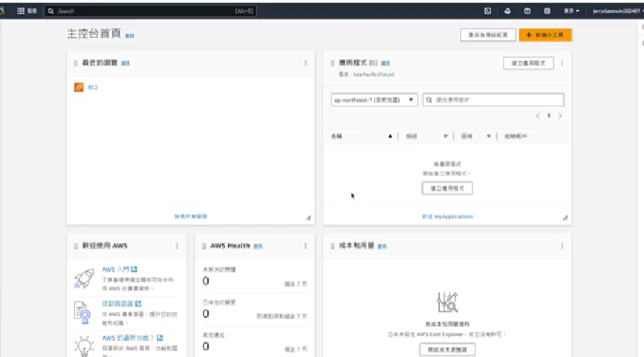Open the training and certification link
Screen dimensions: 644x357
point(121,304)
